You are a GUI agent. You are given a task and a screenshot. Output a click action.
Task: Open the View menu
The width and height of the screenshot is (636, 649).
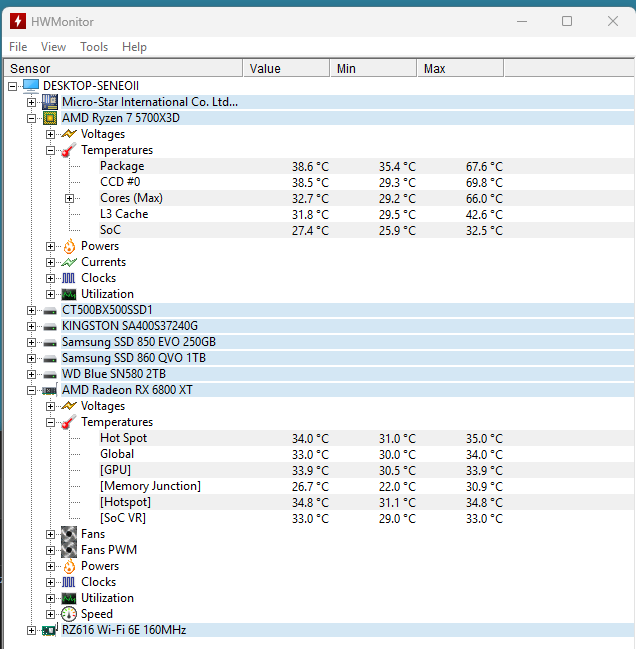coord(53,47)
